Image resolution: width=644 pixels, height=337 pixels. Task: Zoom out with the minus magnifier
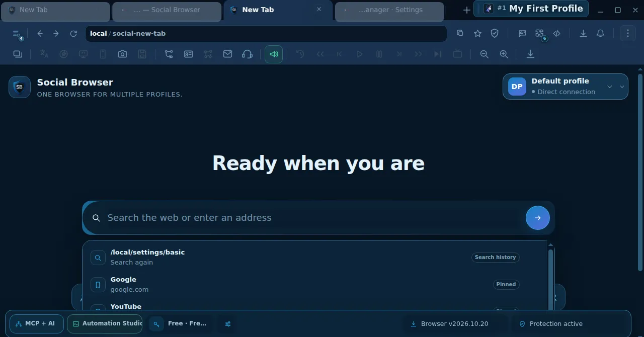(484, 54)
